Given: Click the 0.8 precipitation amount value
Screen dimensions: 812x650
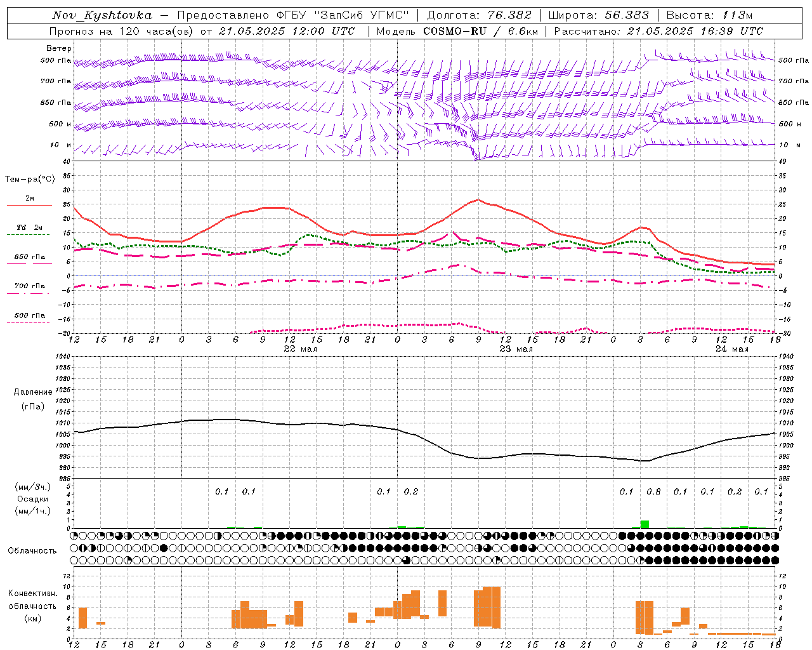Looking at the screenshot, I should tap(653, 491).
